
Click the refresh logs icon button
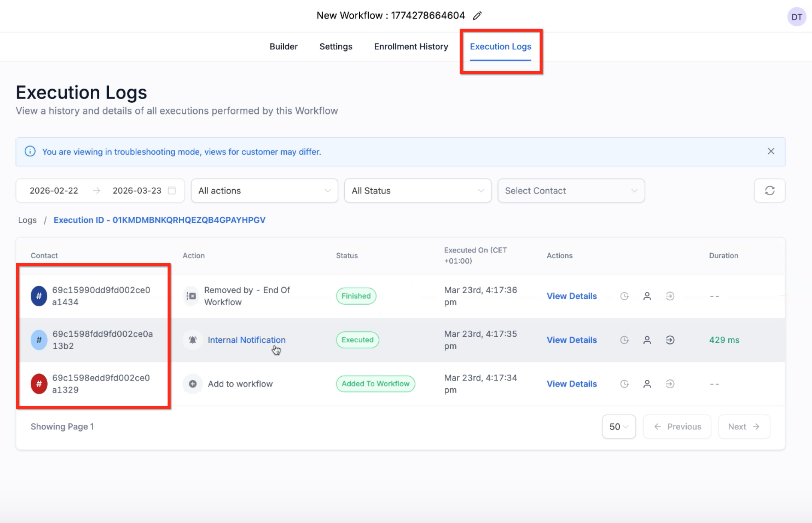tap(769, 191)
